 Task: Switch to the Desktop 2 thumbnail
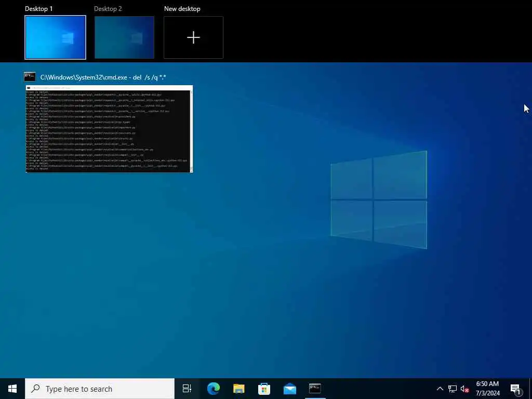(x=124, y=37)
